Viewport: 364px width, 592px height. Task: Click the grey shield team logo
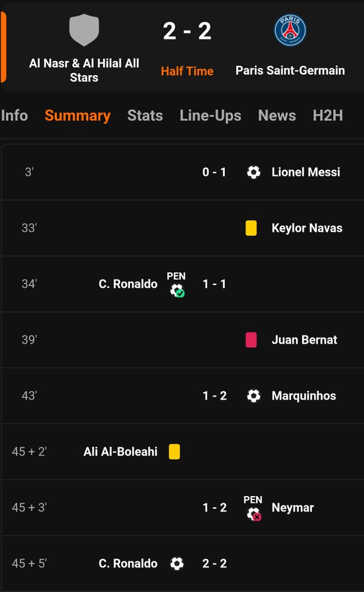(x=84, y=30)
